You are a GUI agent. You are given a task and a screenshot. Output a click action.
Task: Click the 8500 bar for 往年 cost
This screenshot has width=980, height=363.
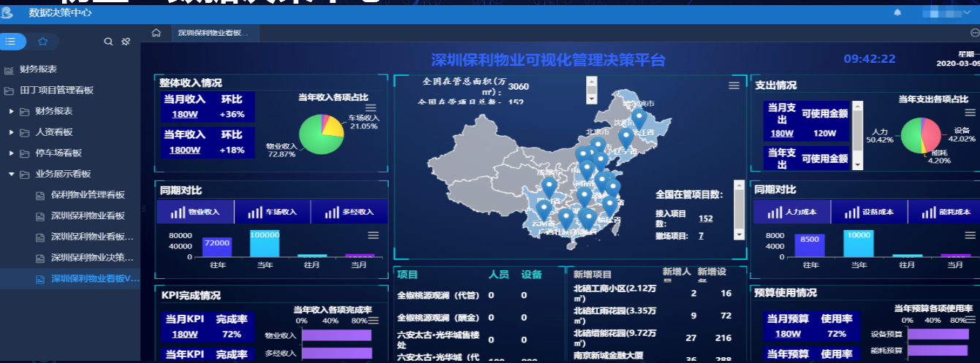tap(810, 245)
